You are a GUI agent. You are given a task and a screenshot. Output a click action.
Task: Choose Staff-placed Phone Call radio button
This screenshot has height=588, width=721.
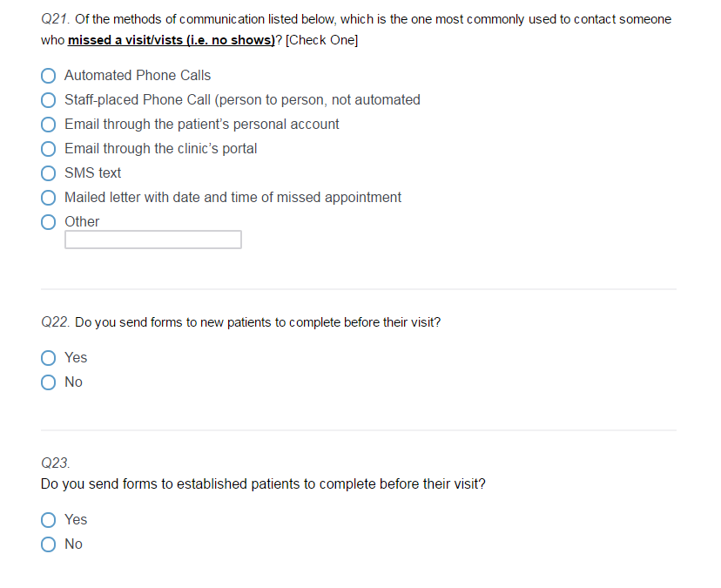click(49, 100)
